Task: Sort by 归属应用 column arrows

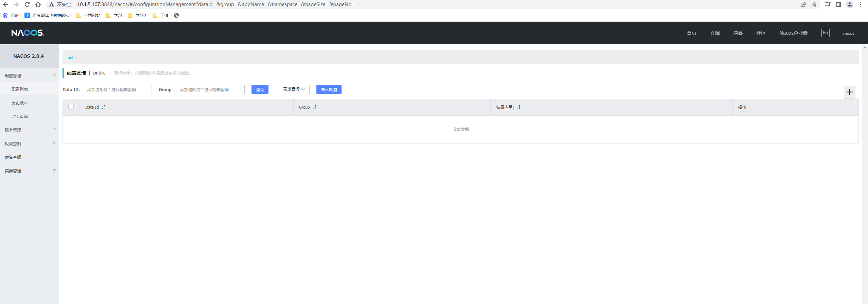Action: 519,107
